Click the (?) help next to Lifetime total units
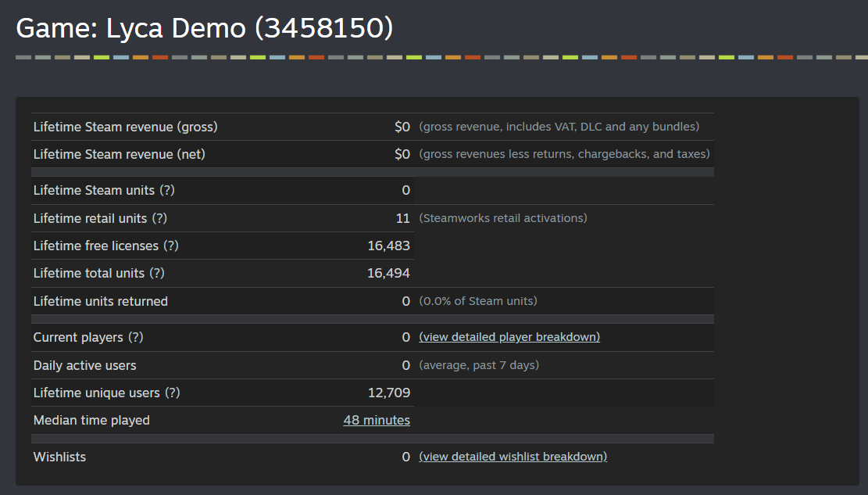 157,273
